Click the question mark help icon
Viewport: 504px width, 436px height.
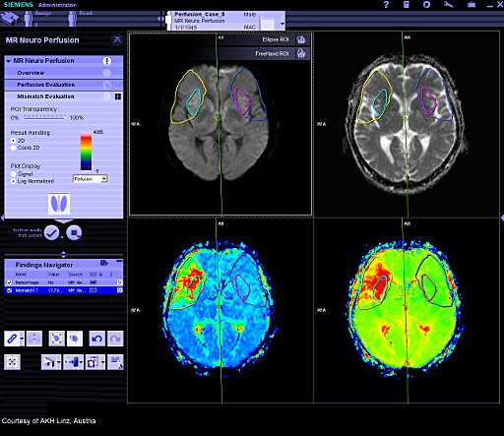(386, 5)
